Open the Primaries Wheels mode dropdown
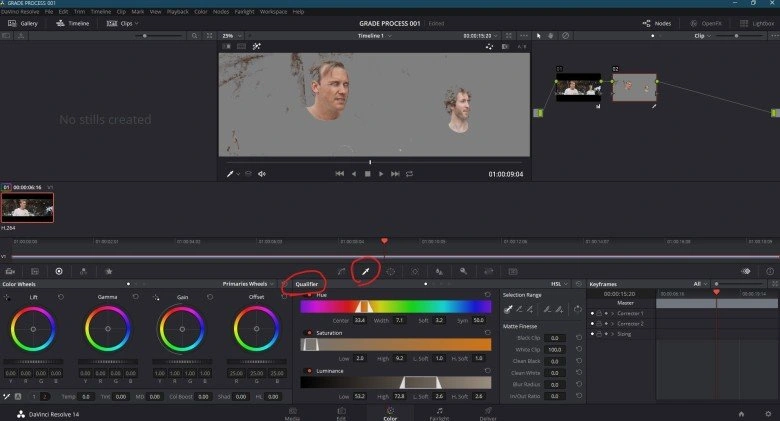This screenshot has height=421, width=780. click(248, 284)
